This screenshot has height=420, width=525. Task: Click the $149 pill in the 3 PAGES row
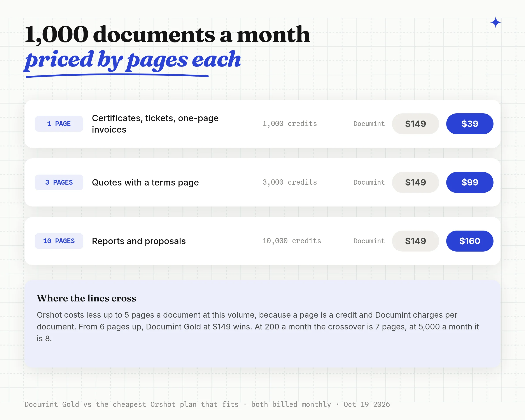pyautogui.click(x=415, y=182)
